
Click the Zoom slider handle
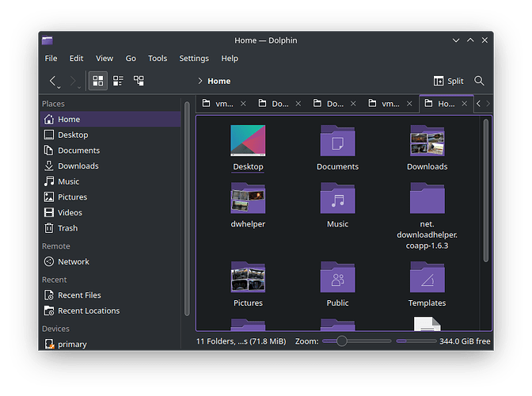(x=342, y=341)
